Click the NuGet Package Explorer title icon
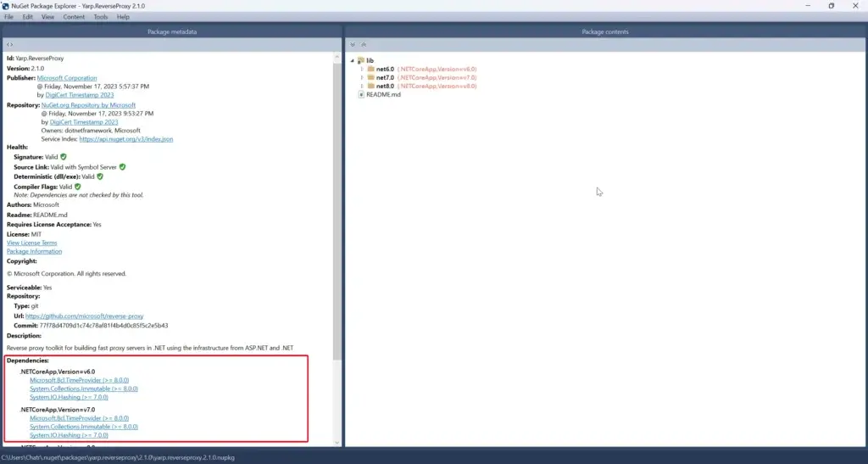The image size is (868, 464). coord(6,6)
